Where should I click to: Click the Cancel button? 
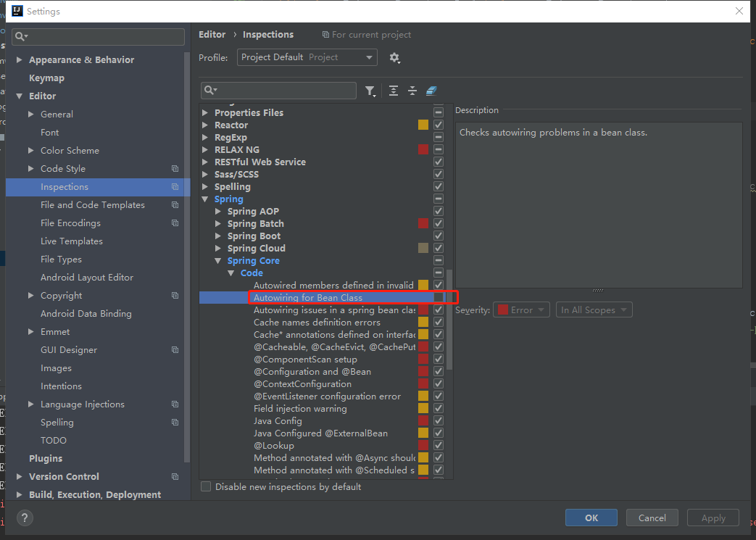(x=652, y=518)
